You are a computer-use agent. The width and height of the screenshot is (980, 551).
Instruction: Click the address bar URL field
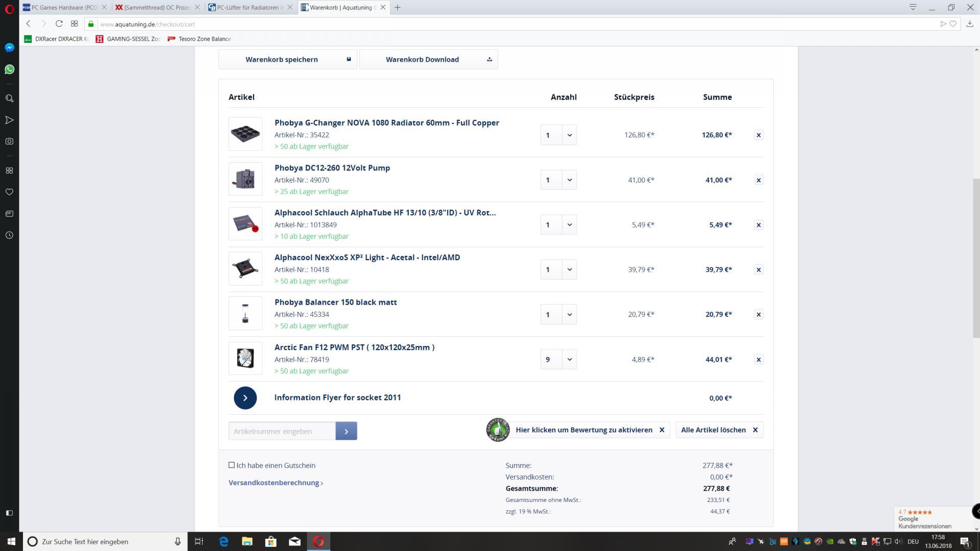click(x=516, y=24)
